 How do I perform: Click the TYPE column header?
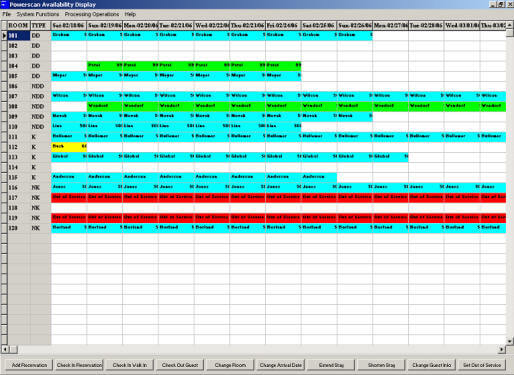click(x=41, y=25)
